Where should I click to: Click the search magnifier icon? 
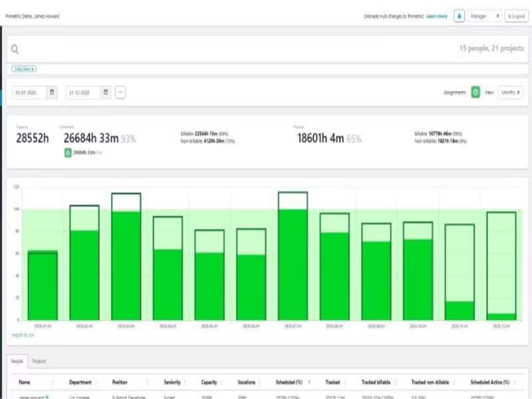[15, 49]
